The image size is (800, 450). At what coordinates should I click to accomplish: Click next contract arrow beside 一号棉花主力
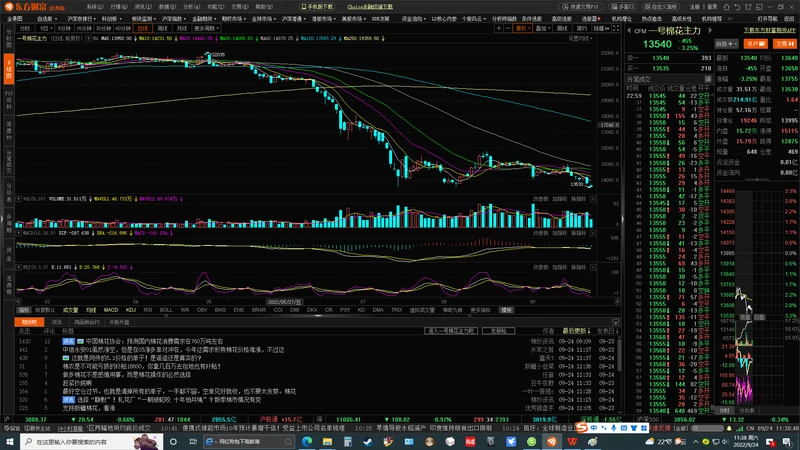pos(710,31)
